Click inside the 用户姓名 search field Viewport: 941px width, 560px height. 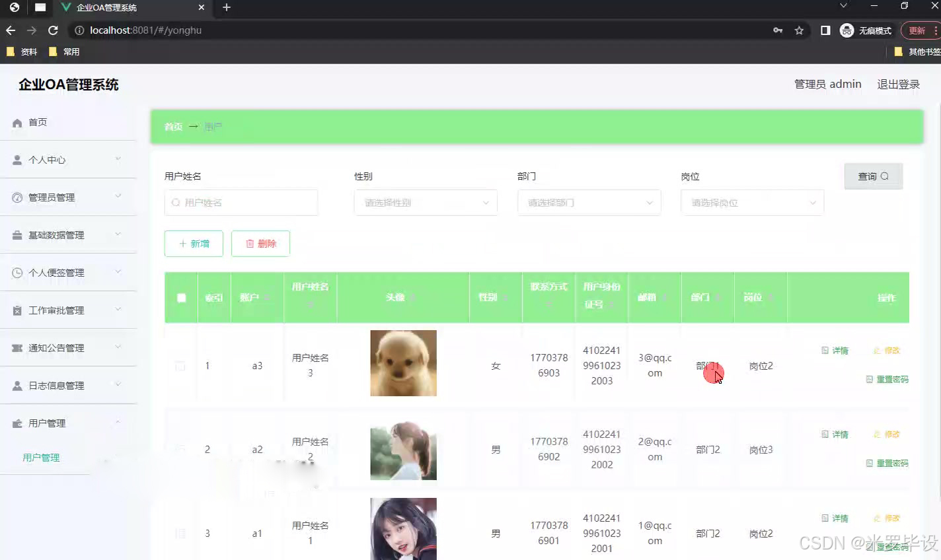pyautogui.click(x=241, y=202)
